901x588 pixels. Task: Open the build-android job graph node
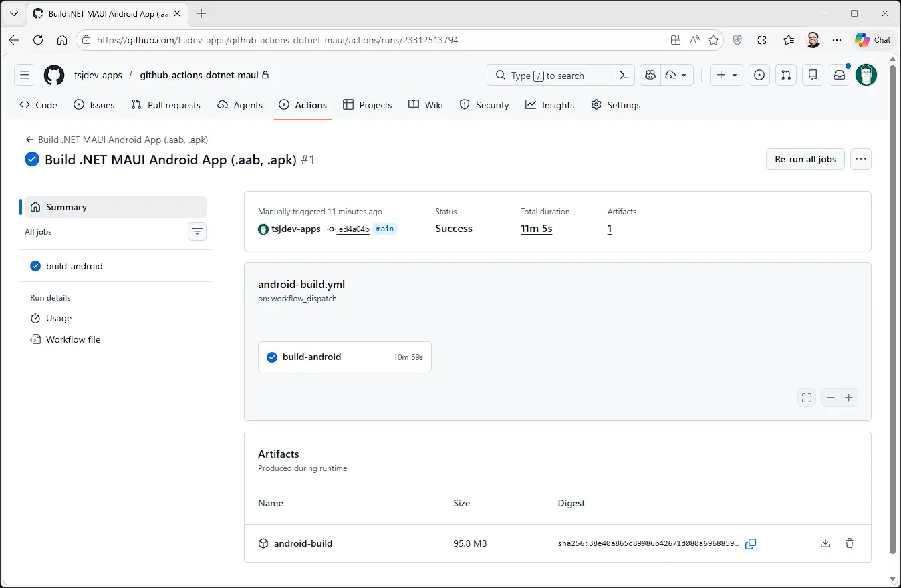(x=345, y=357)
